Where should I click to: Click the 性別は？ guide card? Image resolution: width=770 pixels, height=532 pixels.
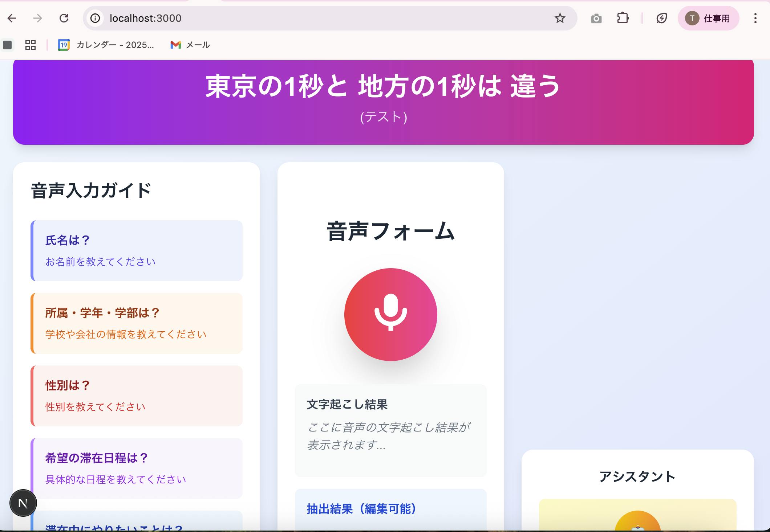137,396
